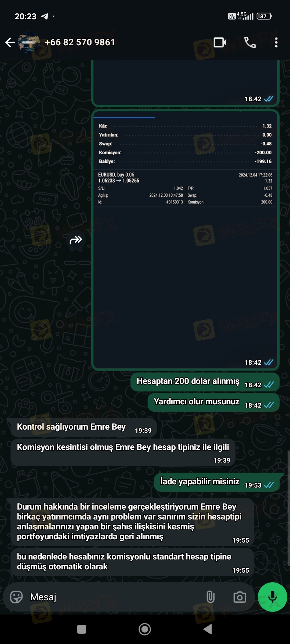Select the 'İade yapabilir misiniz' message bubble
The width and height of the screenshot is (290, 644).
pyautogui.click(x=217, y=482)
